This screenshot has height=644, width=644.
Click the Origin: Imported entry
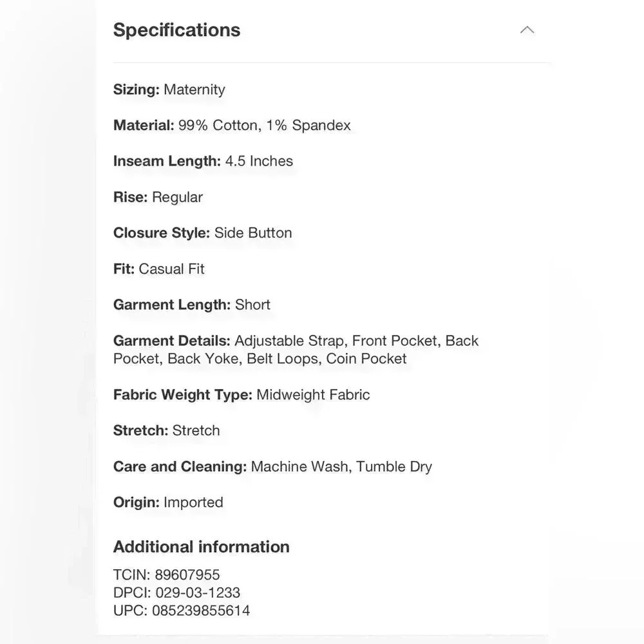click(x=168, y=502)
